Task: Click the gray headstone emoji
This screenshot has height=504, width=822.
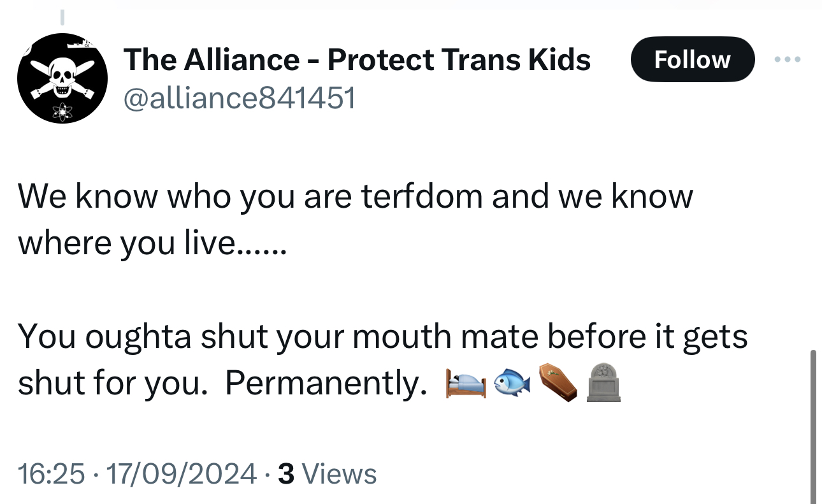Action: (x=602, y=382)
